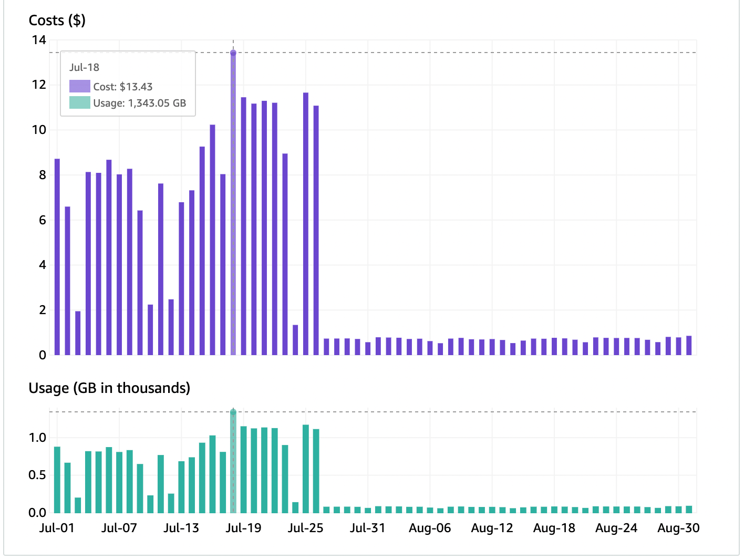Click the Aug-30 x-axis label
Viewport: 744px width, 560px height.
tap(678, 528)
